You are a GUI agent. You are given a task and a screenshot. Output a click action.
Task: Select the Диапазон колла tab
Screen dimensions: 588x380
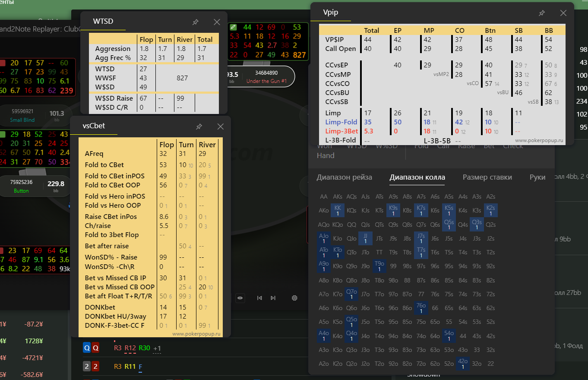(x=417, y=177)
